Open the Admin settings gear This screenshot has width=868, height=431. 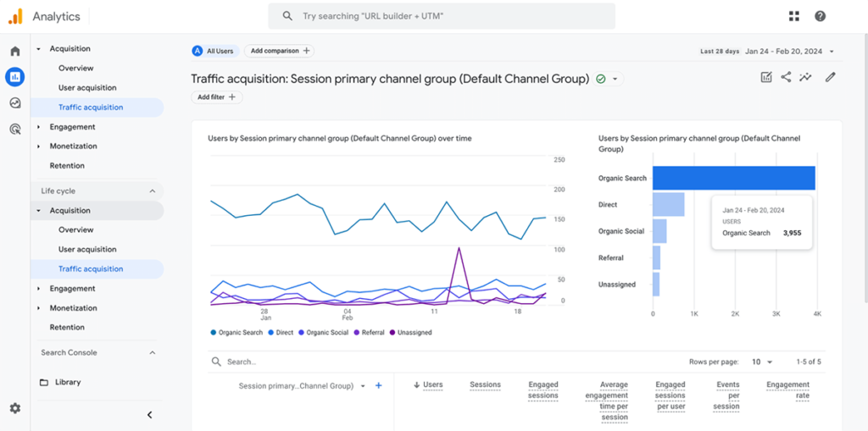pos(14,408)
